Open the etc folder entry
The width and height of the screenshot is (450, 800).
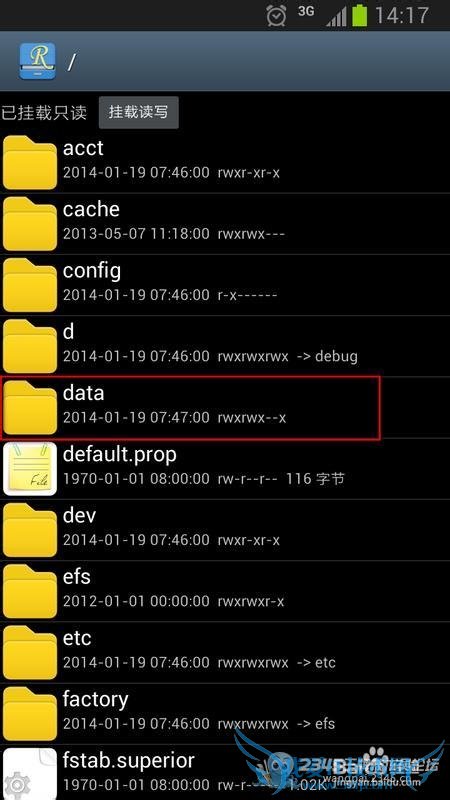[x=225, y=653]
